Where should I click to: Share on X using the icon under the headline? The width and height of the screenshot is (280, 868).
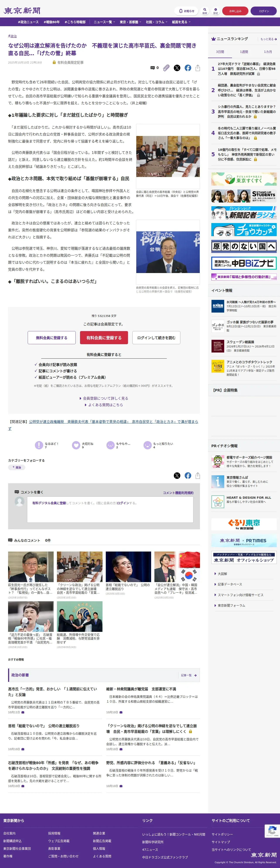click(177, 68)
